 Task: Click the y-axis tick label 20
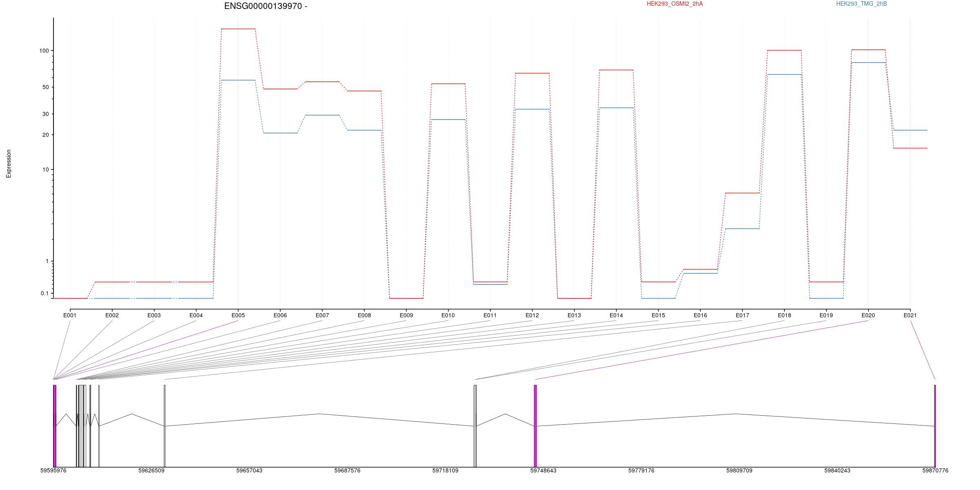[45, 135]
